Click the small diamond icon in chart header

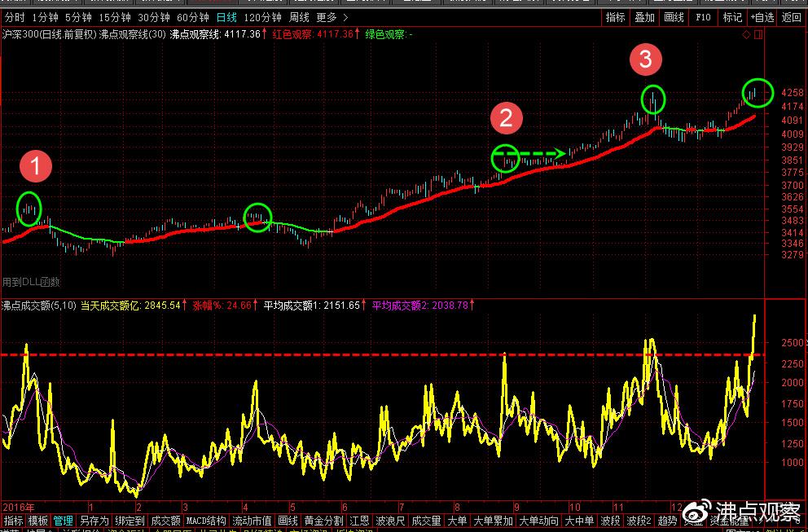click(745, 34)
